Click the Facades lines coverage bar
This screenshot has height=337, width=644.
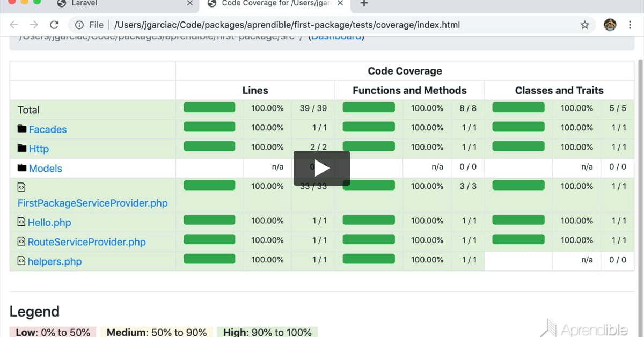click(209, 127)
